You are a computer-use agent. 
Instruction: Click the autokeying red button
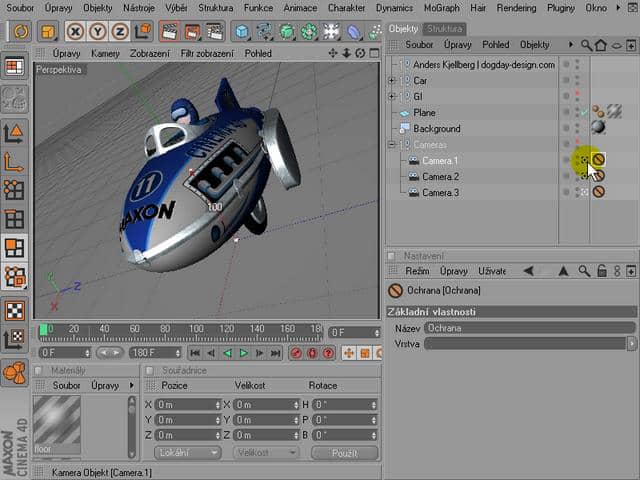coord(312,353)
